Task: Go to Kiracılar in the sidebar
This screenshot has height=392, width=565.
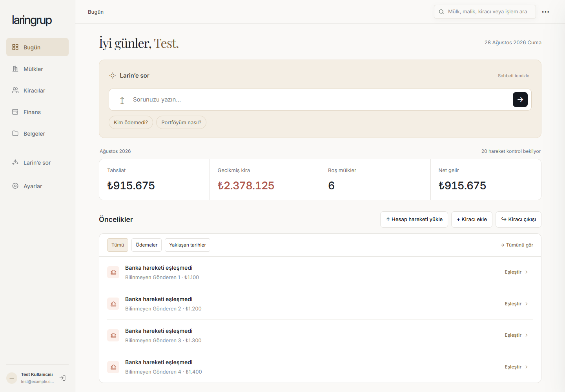Action: [x=37, y=91]
